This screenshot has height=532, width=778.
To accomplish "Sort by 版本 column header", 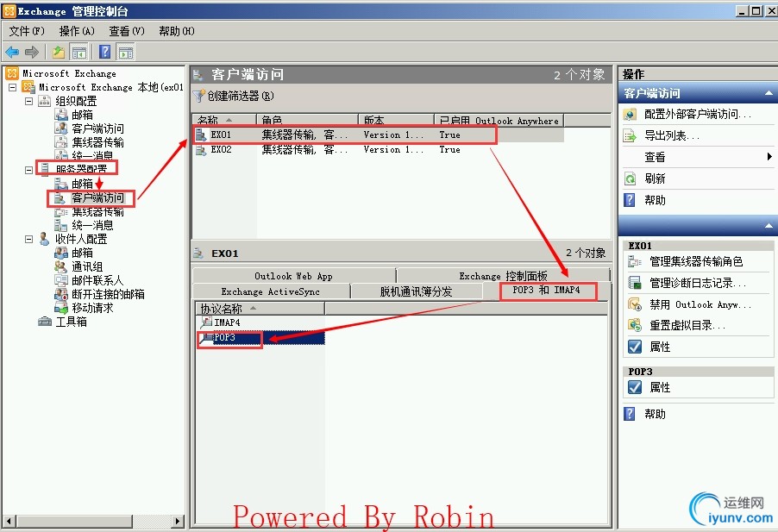I will point(396,121).
